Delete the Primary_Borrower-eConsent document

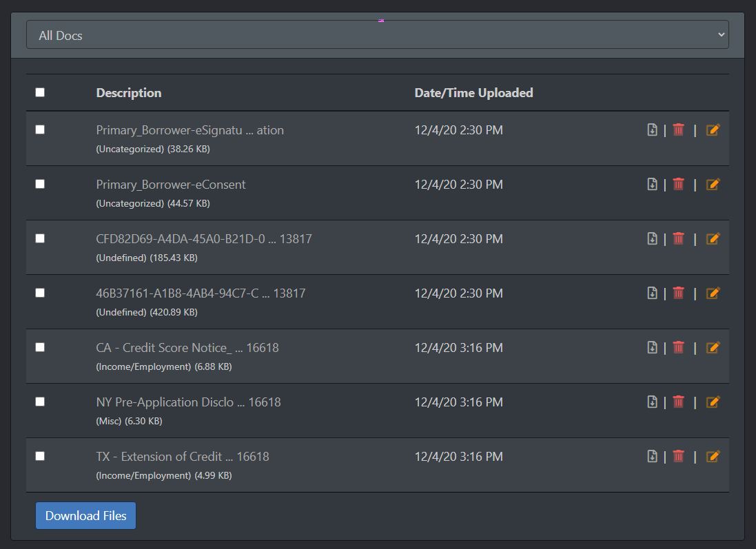(678, 184)
